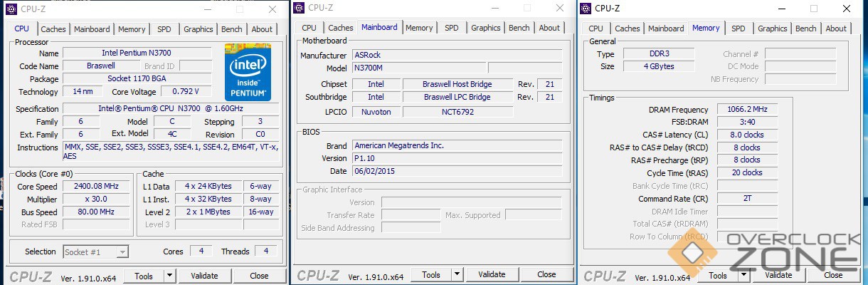Open the About tab in the left window
This screenshot has height=285, width=868.
pos(262,29)
